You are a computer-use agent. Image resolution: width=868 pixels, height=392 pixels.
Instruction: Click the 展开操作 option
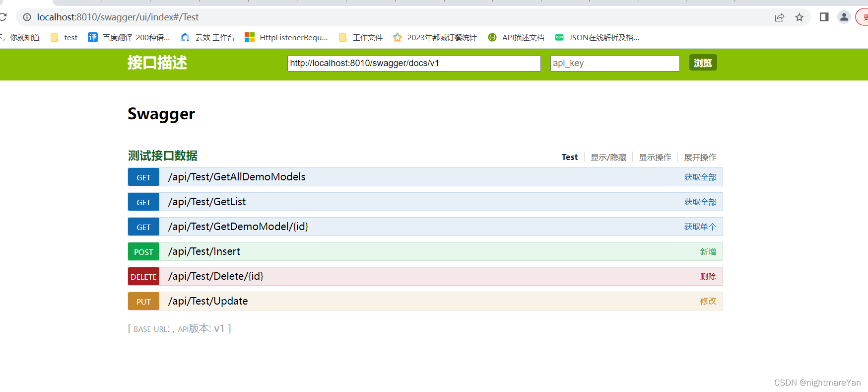700,157
